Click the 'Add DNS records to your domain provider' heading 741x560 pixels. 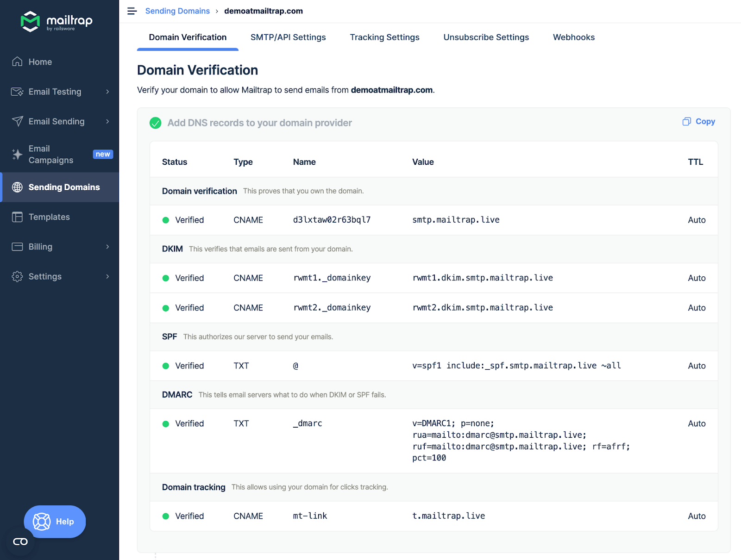(x=260, y=123)
